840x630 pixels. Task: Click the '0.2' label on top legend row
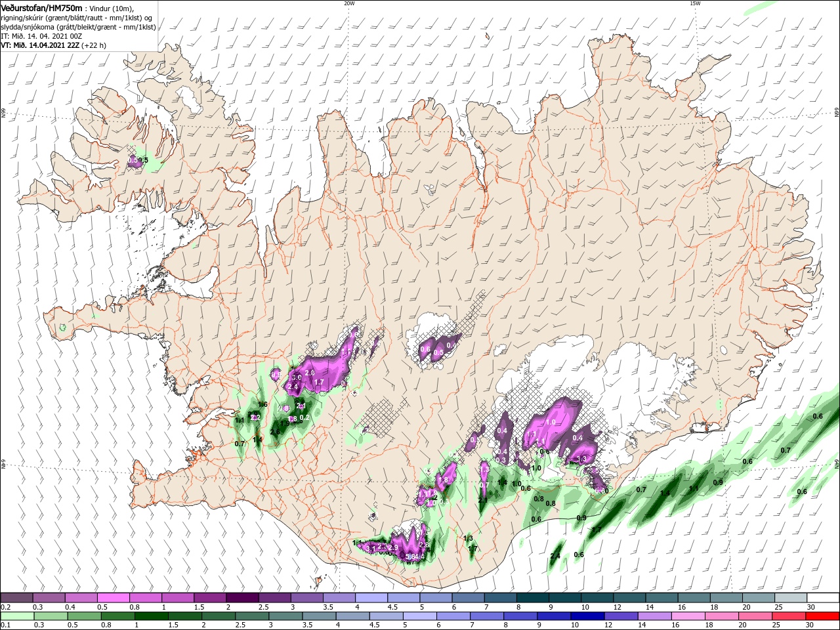5,607
